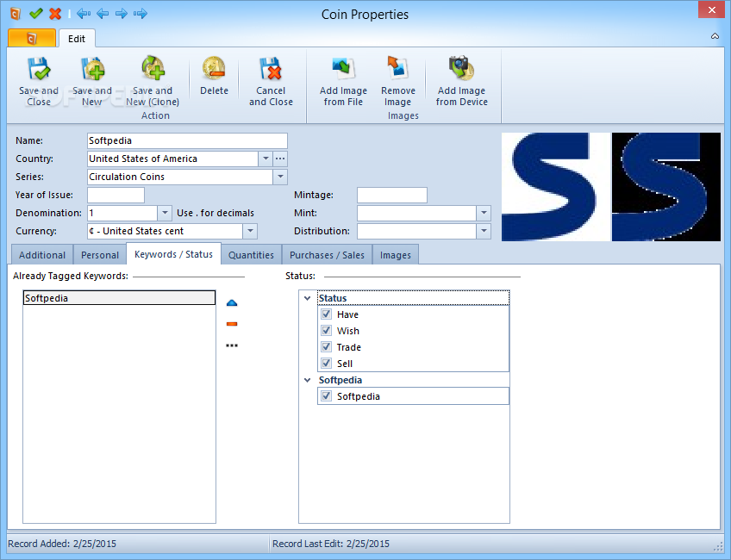The height and width of the screenshot is (560, 731).
Task: Click the green checkmark in title bar
Action: [36, 14]
